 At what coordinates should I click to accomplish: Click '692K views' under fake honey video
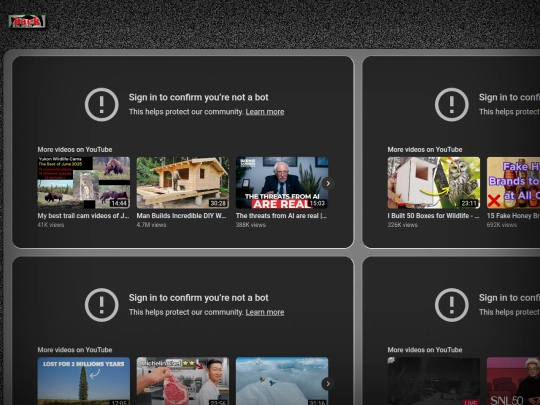pyautogui.click(x=502, y=225)
